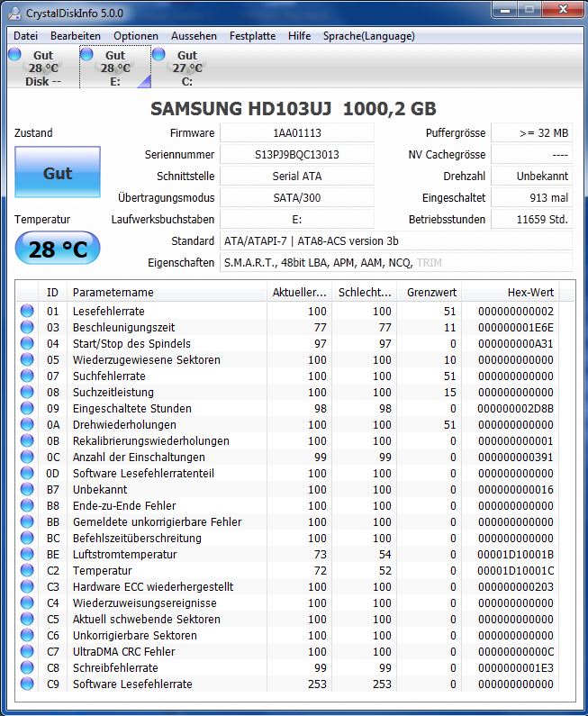Viewport: 588px width, 716px height.
Task: Click the ID column header
Action: (x=52, y=292)
